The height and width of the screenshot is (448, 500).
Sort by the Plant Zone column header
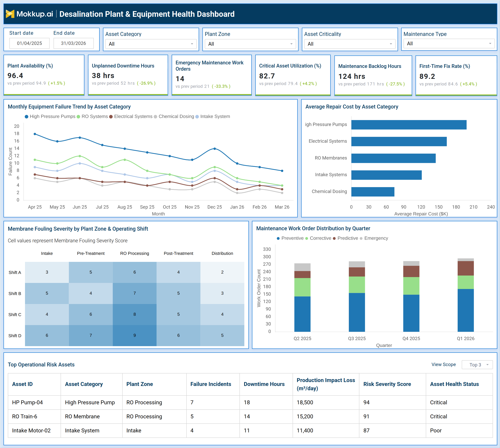(154, 384)
